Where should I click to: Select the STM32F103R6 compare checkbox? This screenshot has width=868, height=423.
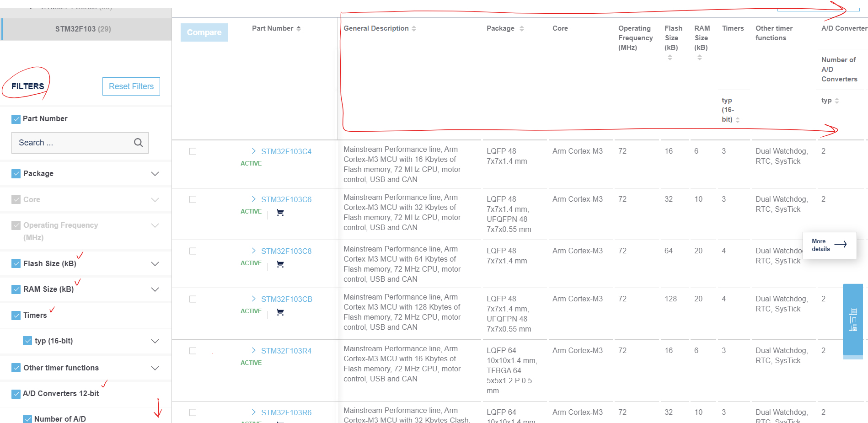coord(193,412)
